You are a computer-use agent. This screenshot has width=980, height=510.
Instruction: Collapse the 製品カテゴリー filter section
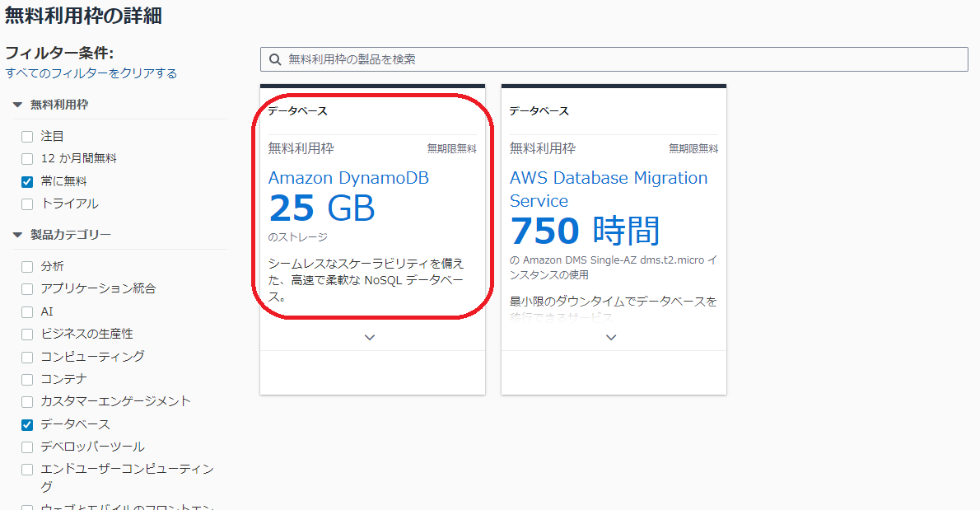point(17,234)
